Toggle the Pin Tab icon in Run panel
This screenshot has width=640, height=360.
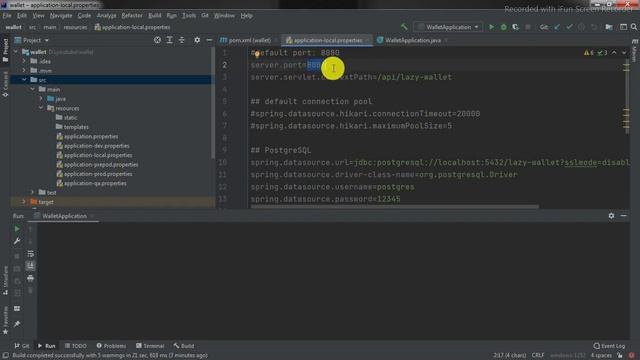pyautogui.click(x=17, y=324)
